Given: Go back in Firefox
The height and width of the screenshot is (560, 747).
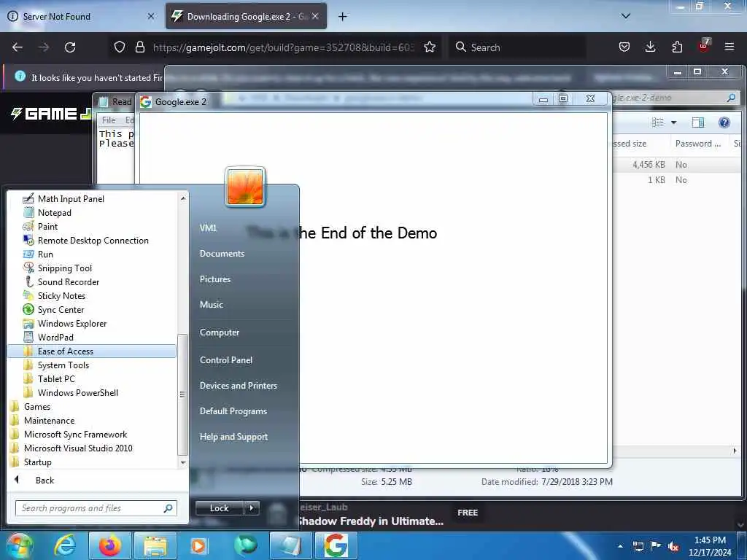Looking at the screenshot, I should [18, 47].
